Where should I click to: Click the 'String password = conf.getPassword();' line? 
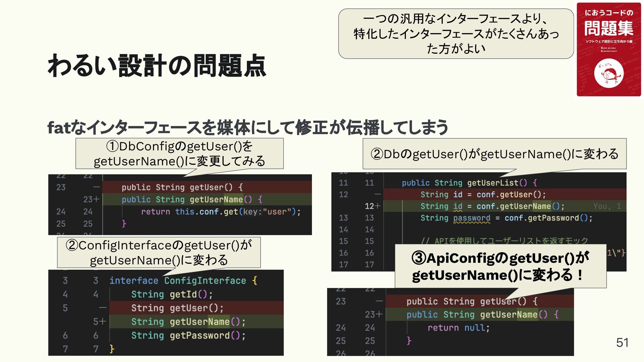tap(506, 218)
